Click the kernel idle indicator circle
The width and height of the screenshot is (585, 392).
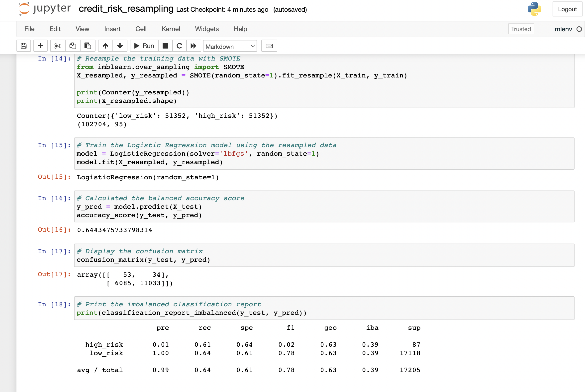tap(579, 29)
